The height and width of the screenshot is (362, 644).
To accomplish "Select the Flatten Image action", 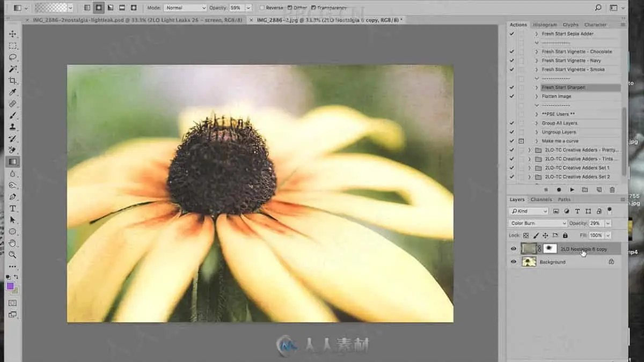I will (557, 97).
